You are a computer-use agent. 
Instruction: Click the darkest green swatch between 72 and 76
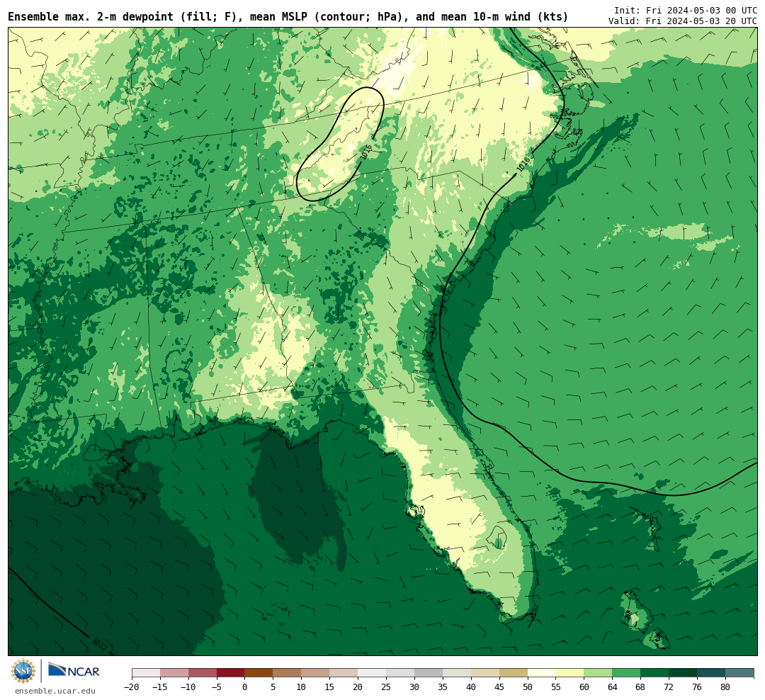point(683,673)
